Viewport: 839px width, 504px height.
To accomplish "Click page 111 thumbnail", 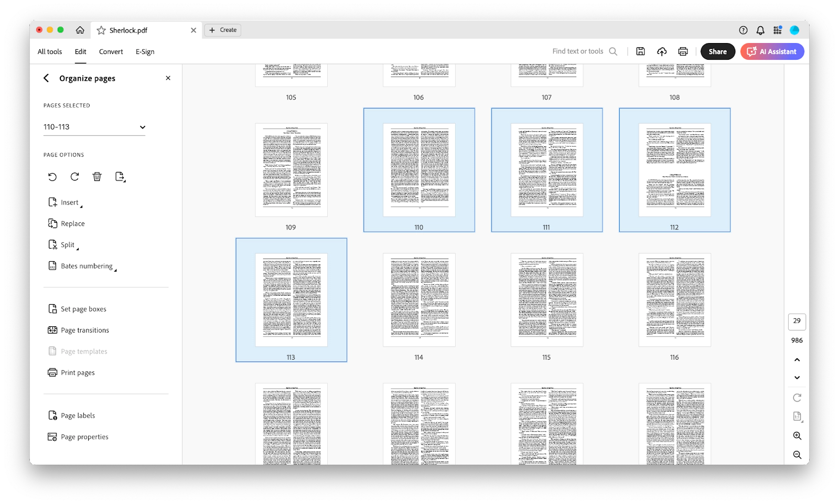I will click(547, 170).
